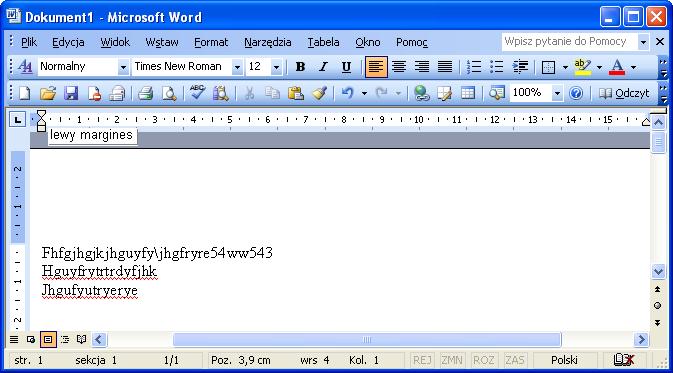673x373 pixels.
Task: Select the Format Painter brush
Action: pyautogui.click(x=319, y=93)
